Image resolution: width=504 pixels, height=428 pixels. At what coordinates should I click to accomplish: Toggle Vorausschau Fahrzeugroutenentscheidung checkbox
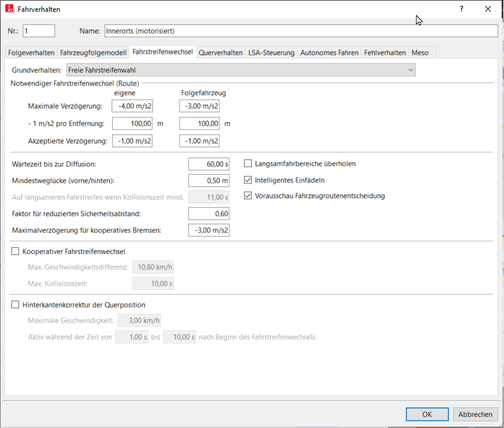[x=249, y=196]
